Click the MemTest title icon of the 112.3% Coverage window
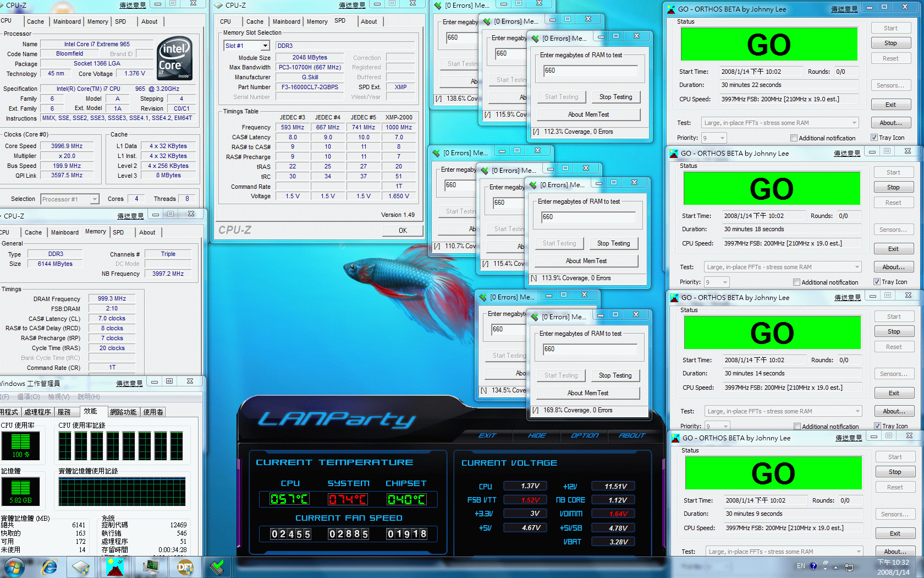 tap(535, 39)
